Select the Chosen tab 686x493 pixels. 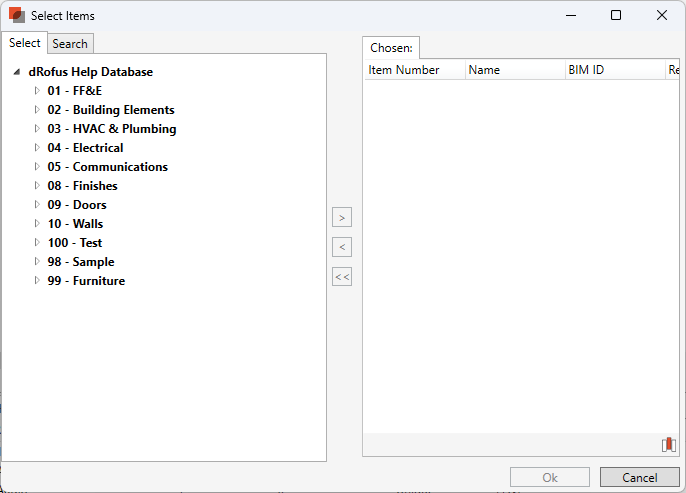(x=391, y=48)
